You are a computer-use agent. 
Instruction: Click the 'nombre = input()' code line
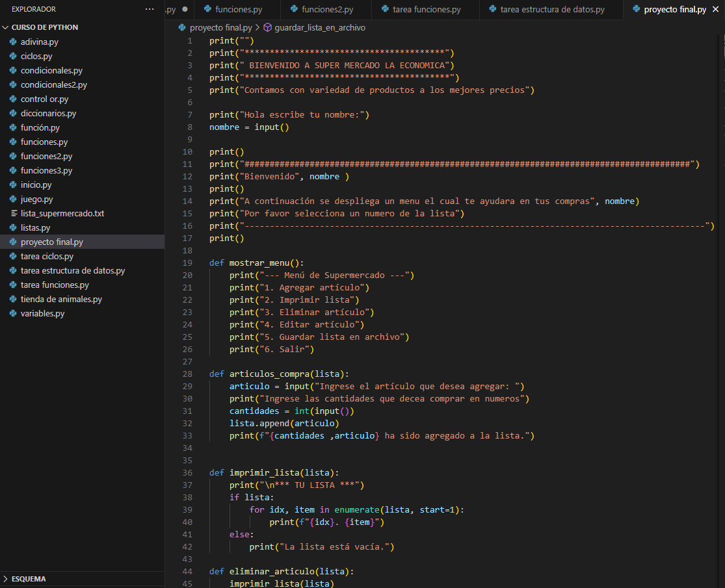(x=249, y=127)
